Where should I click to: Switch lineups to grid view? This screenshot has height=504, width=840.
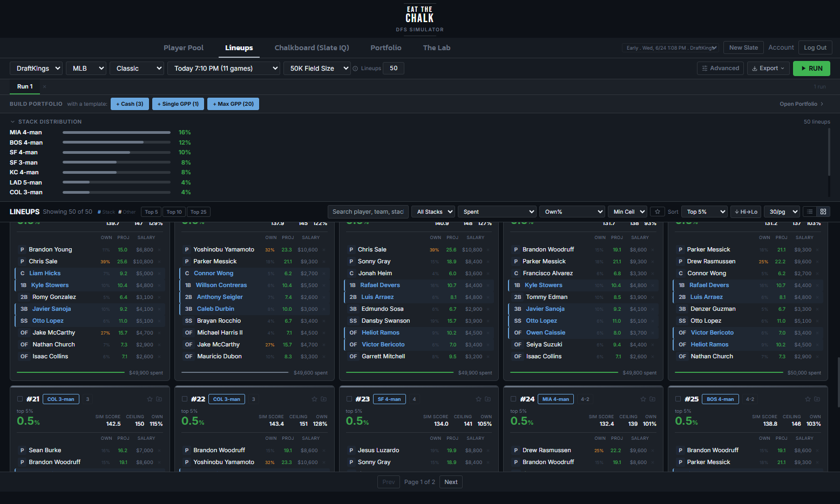coord(823,212)
